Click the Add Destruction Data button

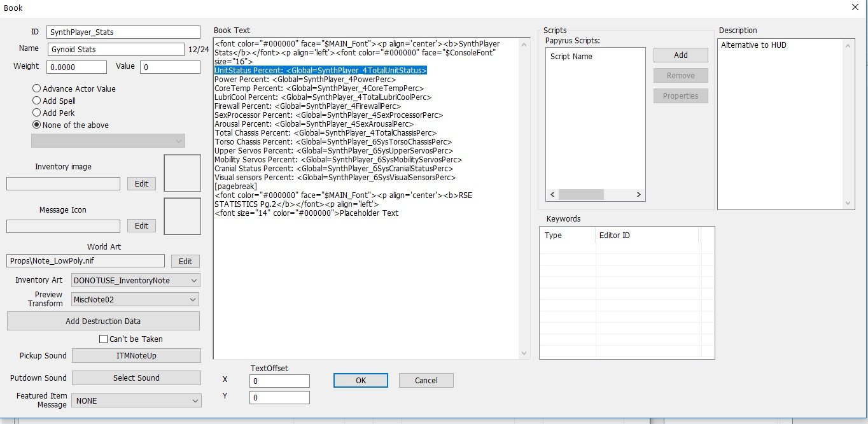pos(103,321)
